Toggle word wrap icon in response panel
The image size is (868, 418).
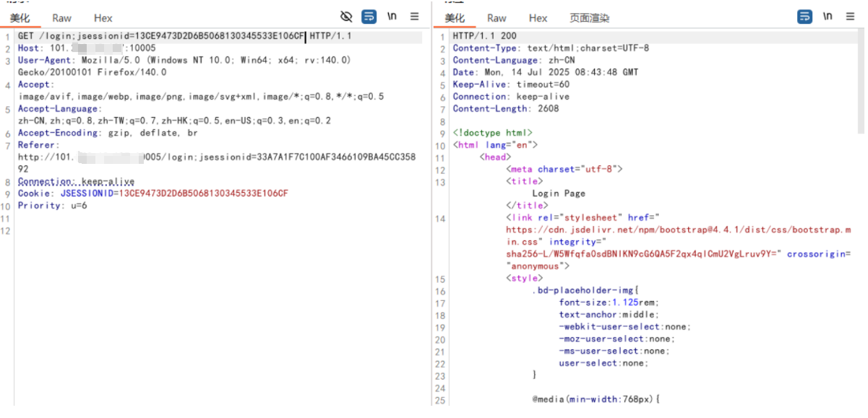click(x=804, y=17)
